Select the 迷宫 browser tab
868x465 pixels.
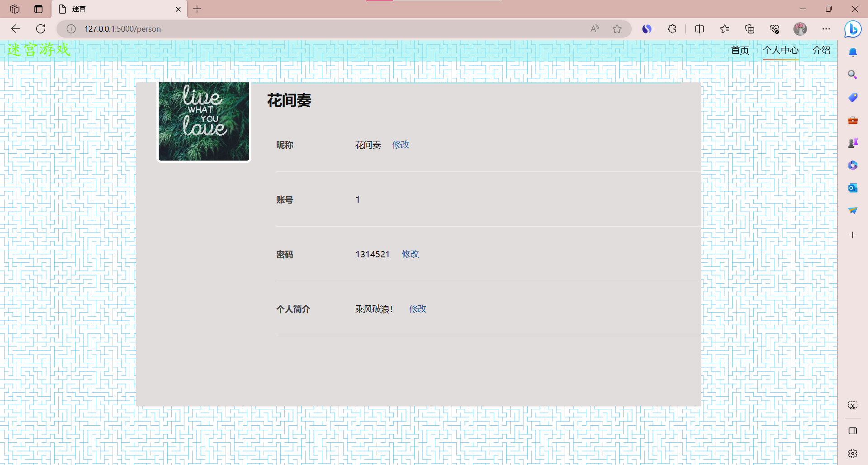[120, 9]
